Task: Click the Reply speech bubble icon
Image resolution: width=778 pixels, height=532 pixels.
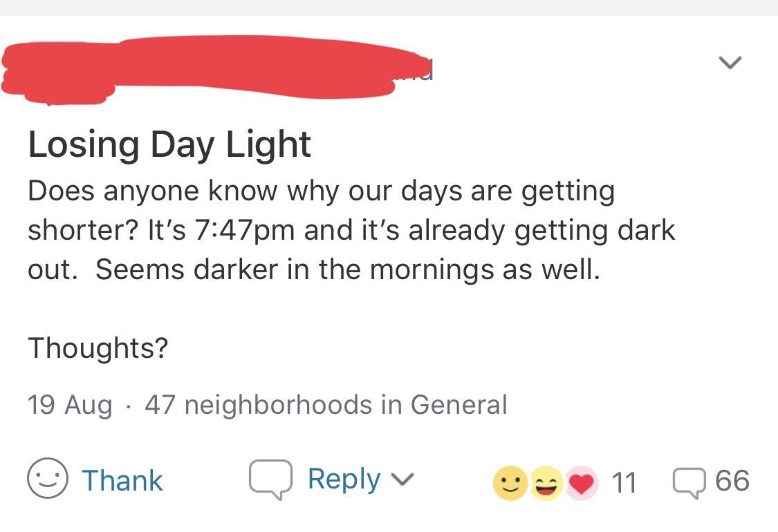Action: tap(270, 480)
